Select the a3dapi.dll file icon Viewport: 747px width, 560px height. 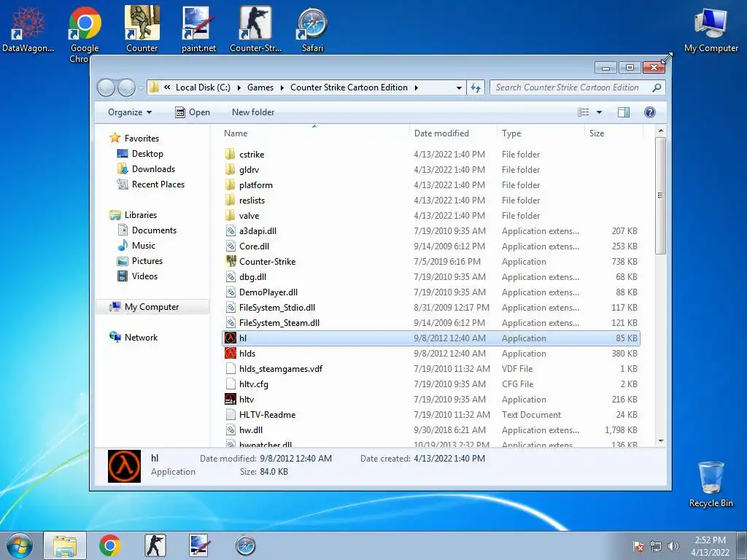point(231,230)
